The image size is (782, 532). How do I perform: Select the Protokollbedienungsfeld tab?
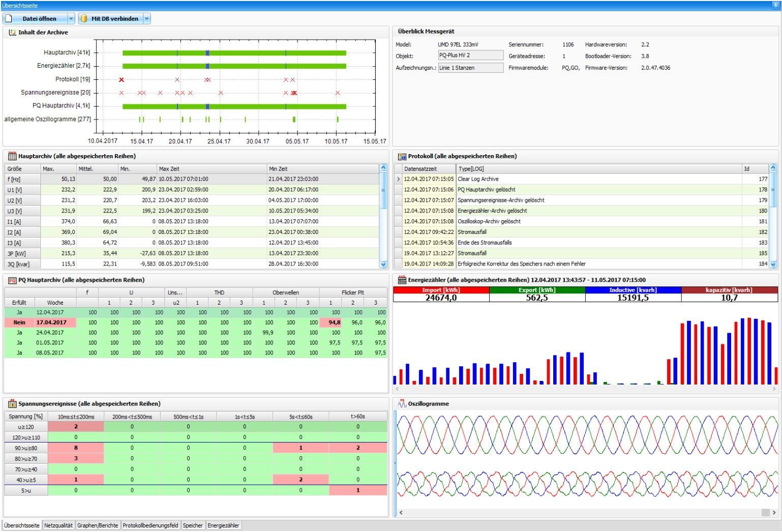point(151,525)
